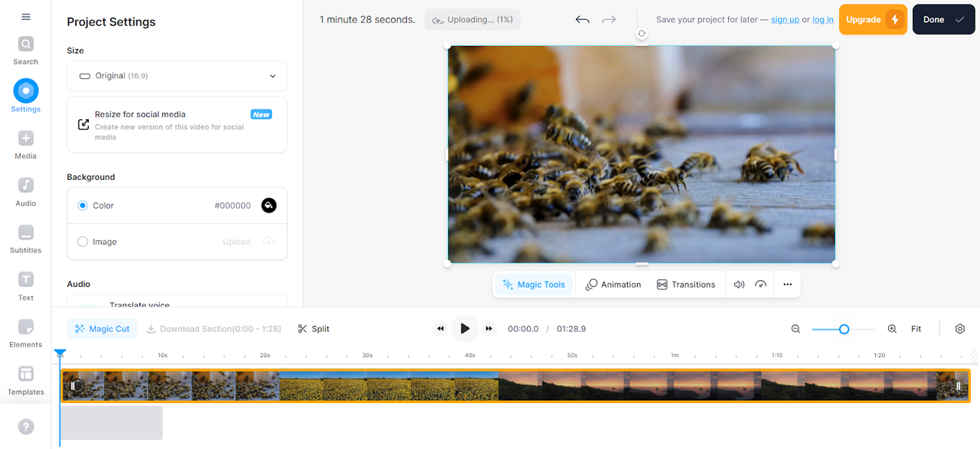Select the video preview canvas

642,155
